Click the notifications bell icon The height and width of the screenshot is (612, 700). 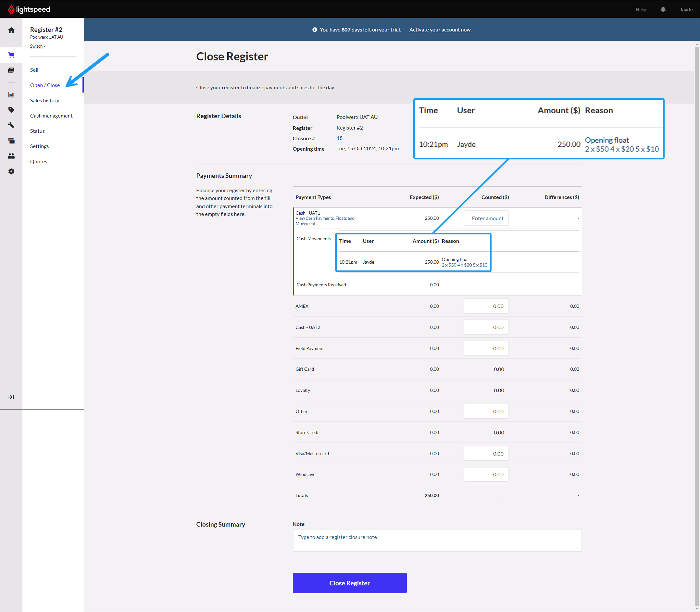point(663,9)
